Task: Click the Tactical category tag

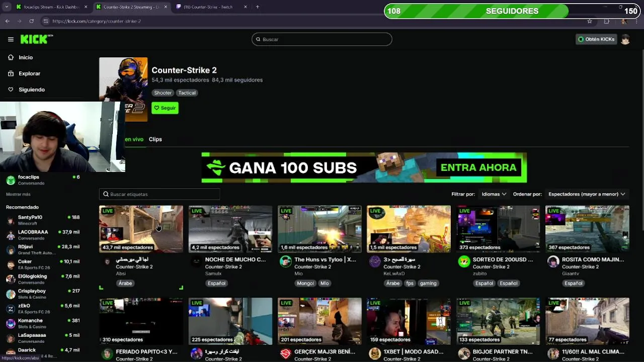Action: click(x=187, y=93)
